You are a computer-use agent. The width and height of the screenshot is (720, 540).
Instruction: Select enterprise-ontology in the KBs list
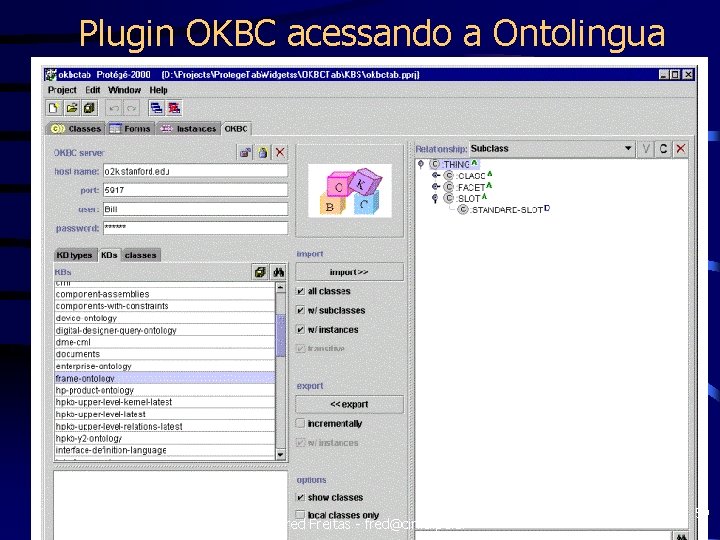[164, 366]
